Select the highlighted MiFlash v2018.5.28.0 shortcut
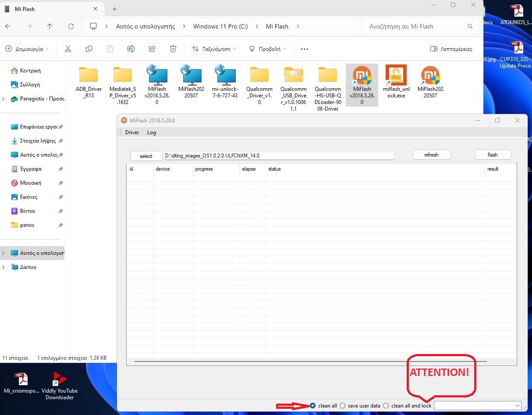Image resolution: width=532 pixels, height=415 pixels. (362, 85)
